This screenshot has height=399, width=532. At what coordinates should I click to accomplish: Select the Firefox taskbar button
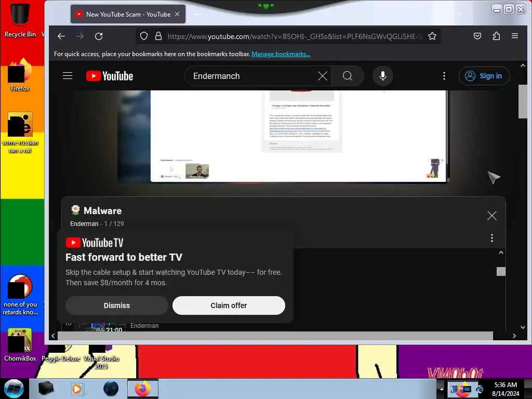pos(143,389)
